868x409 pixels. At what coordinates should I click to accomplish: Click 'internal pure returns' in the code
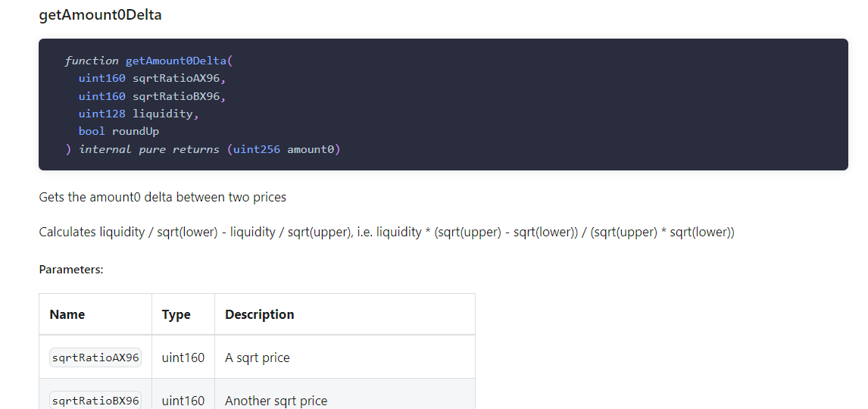click(x=148, y=149)
